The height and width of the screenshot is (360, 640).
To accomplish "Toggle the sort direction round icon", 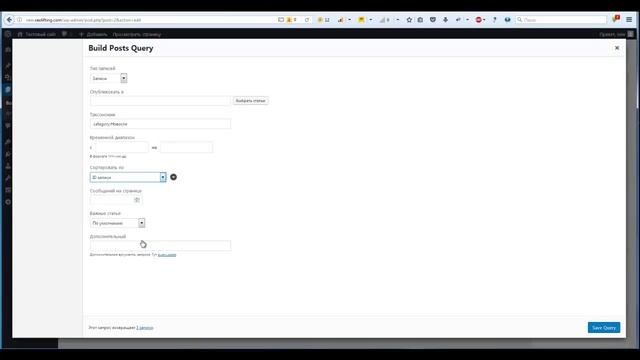I will (x=173, y=177).
